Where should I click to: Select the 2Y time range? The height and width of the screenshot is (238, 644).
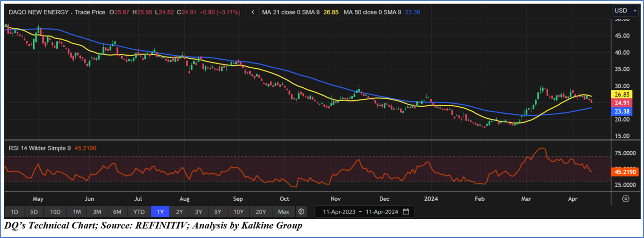(179, 212)
